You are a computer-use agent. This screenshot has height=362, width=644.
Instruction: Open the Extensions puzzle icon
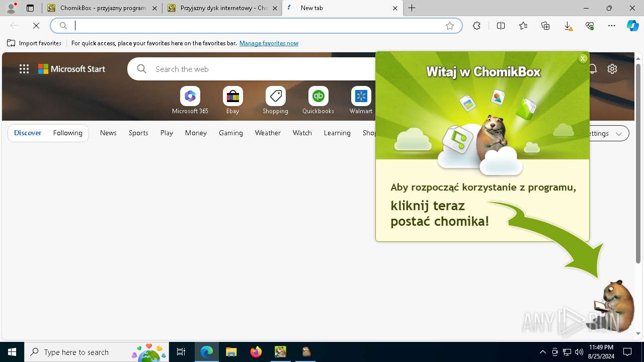click(476, 26)
